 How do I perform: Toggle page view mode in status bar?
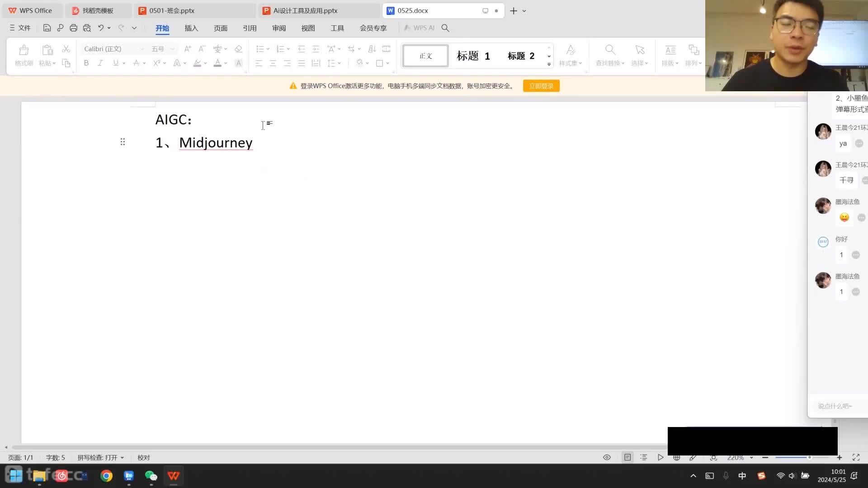coord(627,457)
